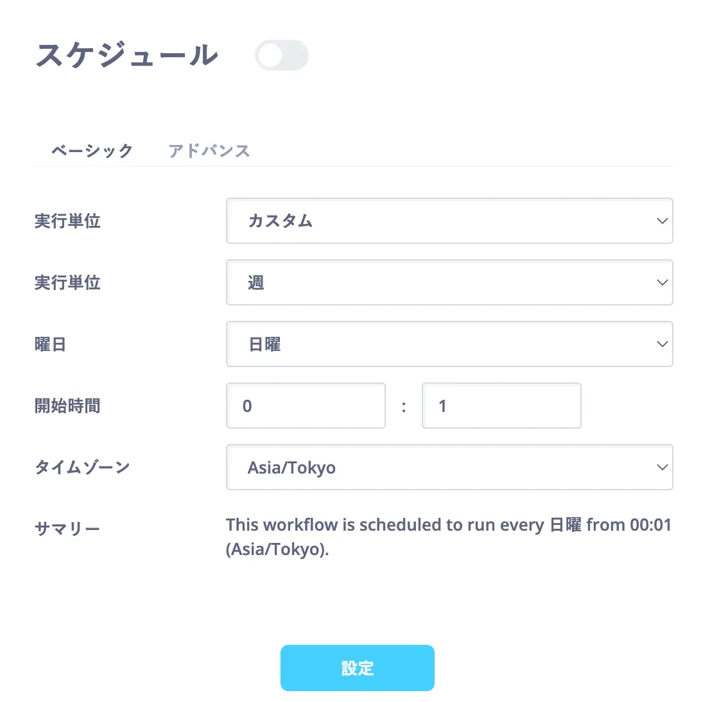Open the Asia/Tokyo timezone dropdown
728x702 pixels.
[x=449, y=467]
